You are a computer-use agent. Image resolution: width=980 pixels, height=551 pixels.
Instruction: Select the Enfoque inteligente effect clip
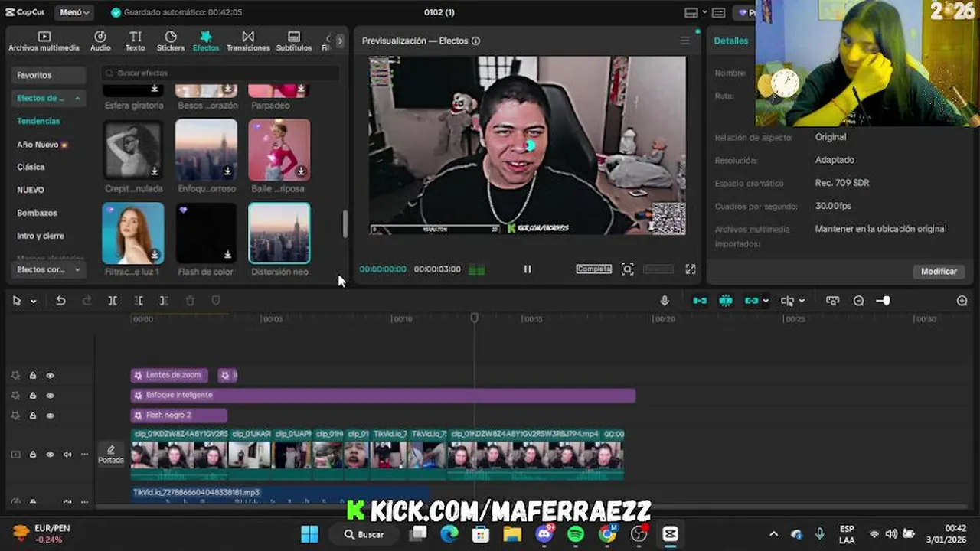383,395
